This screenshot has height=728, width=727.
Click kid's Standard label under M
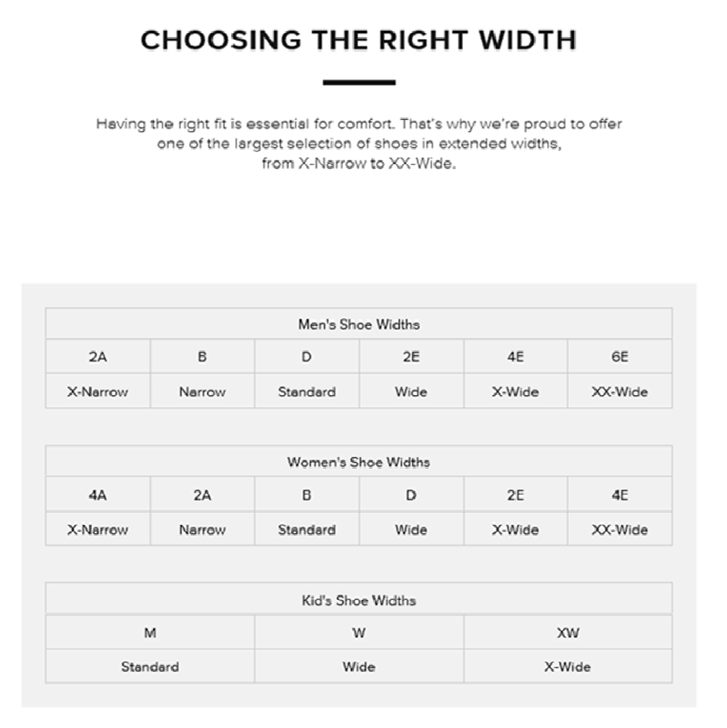pyautogui.click(x=150, y=667)
